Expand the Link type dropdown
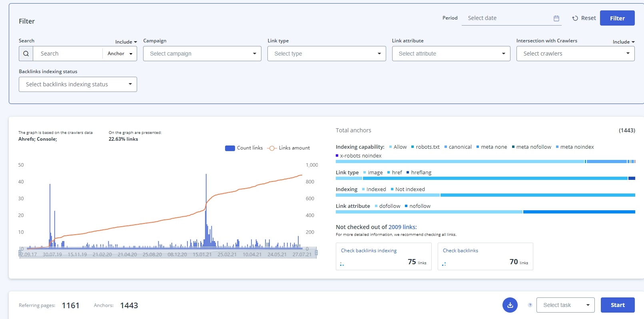This screenshot has width=644, height=319. 327,54
